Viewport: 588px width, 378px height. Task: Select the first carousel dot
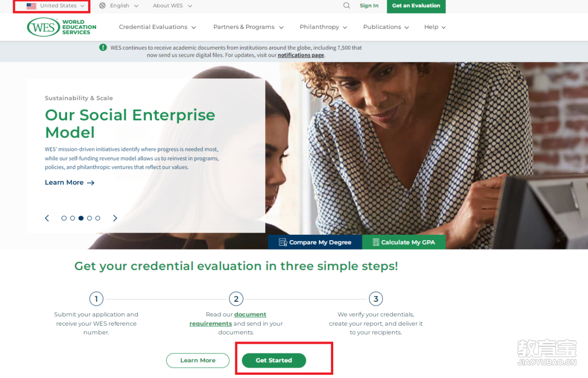pyautogui.click(x=64, y=218)
